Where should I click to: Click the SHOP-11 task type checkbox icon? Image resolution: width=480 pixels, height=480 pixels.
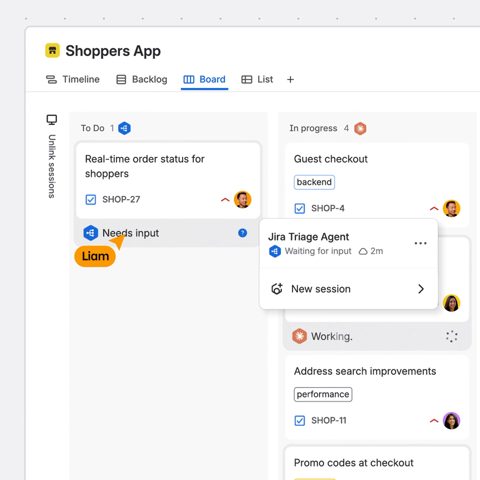[300, 421]
